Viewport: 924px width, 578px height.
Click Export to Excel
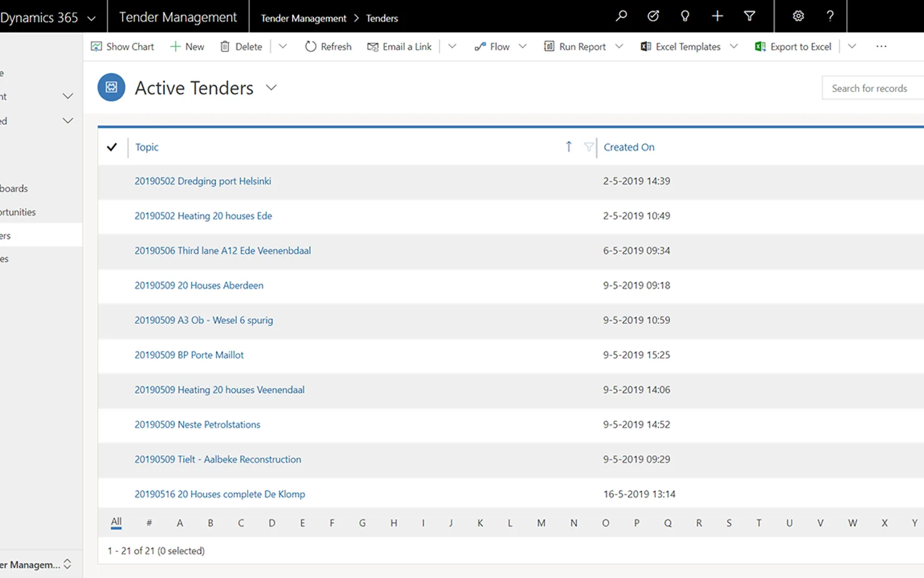pyautogui.click(x=793, y=46)
